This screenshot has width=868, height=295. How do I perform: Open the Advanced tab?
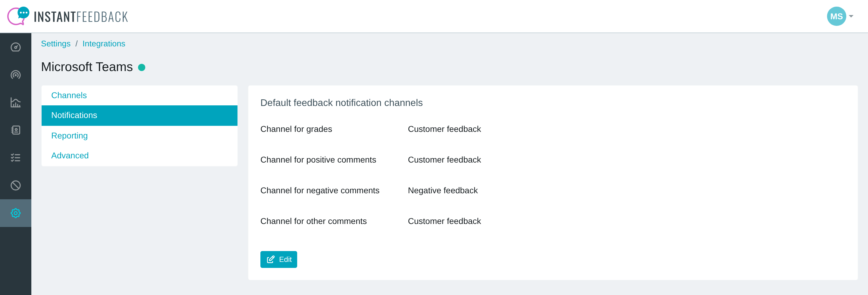pyautogui.click(x=140, y=155)
